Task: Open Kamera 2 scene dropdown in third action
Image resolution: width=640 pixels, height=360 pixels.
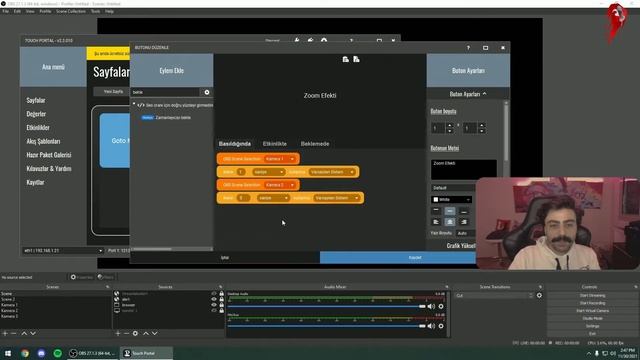Action: (x=280, y=185)
